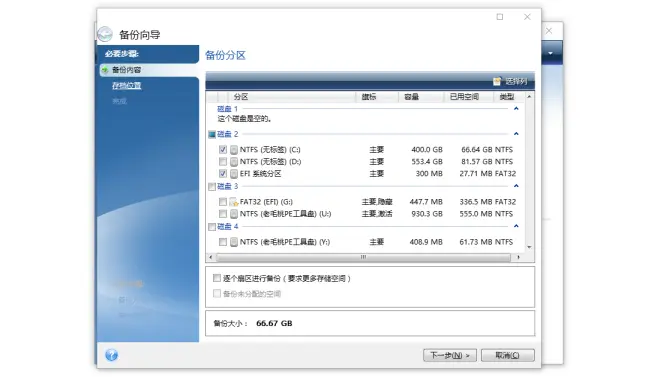
Task: Check the FAT32 (EFI) (G:) checkbox
Action: (223, 202)
